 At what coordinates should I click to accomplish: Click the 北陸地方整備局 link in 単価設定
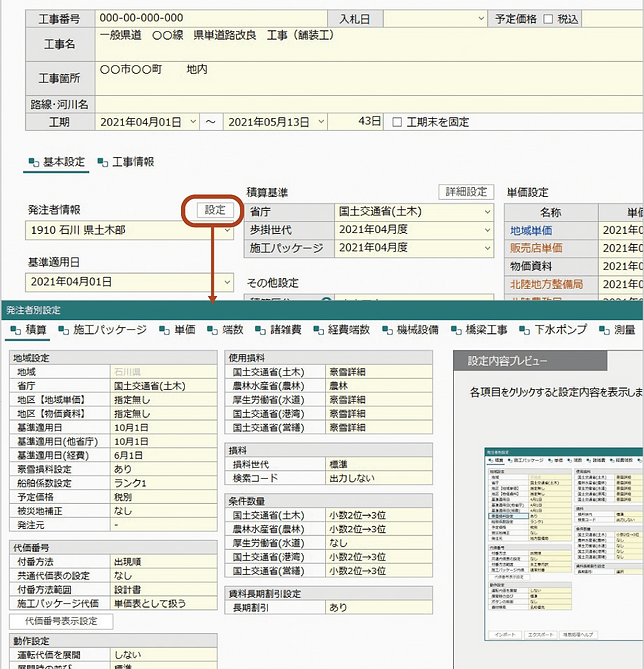click(x=547, y=284)
